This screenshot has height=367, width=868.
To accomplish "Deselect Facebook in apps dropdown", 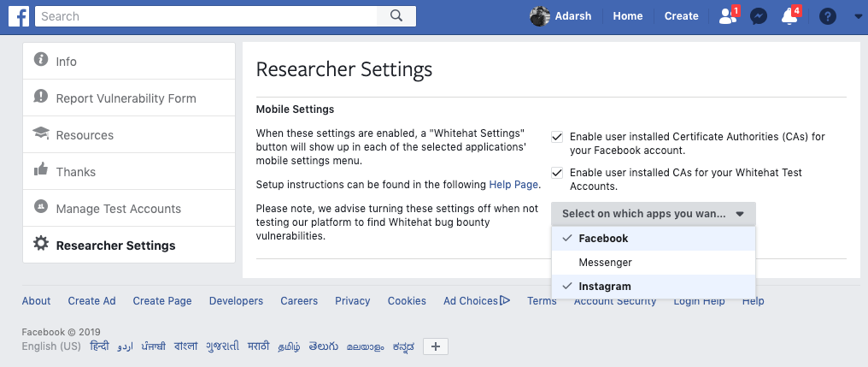I will coord(654,239).
